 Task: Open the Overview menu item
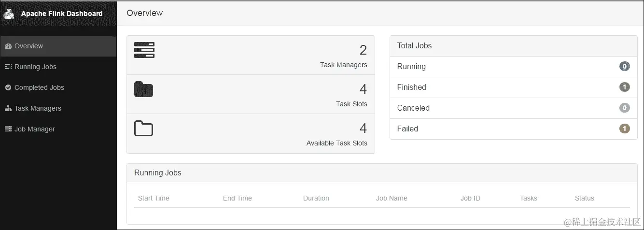coord(28,46)
